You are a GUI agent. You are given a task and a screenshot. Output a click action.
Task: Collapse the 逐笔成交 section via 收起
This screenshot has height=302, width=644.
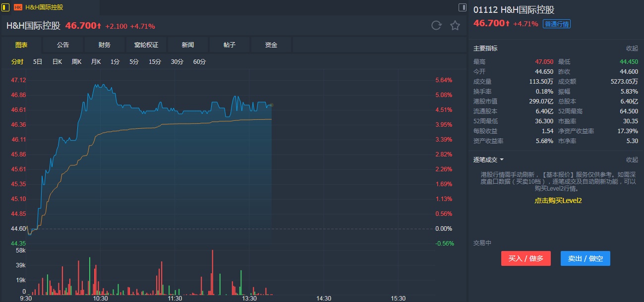(x=632, y=160)
